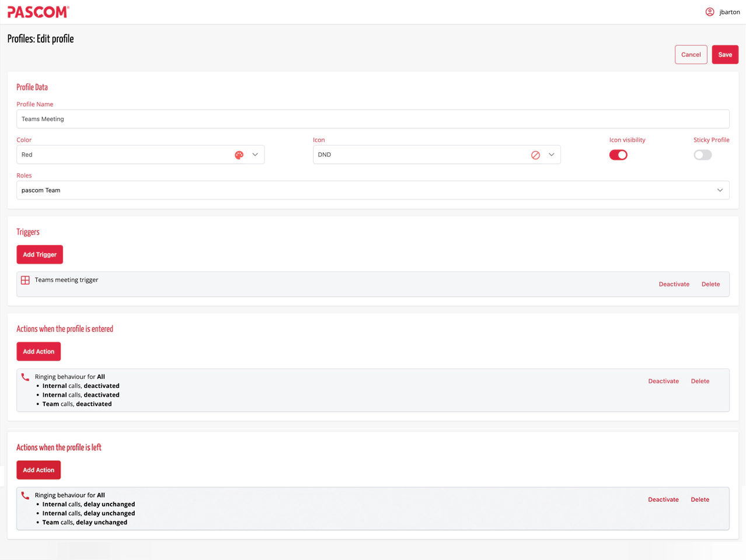Click phone icon in profile entered action
Screen dimensions: 746x560
pyautogui.click(x=25, y=377)
